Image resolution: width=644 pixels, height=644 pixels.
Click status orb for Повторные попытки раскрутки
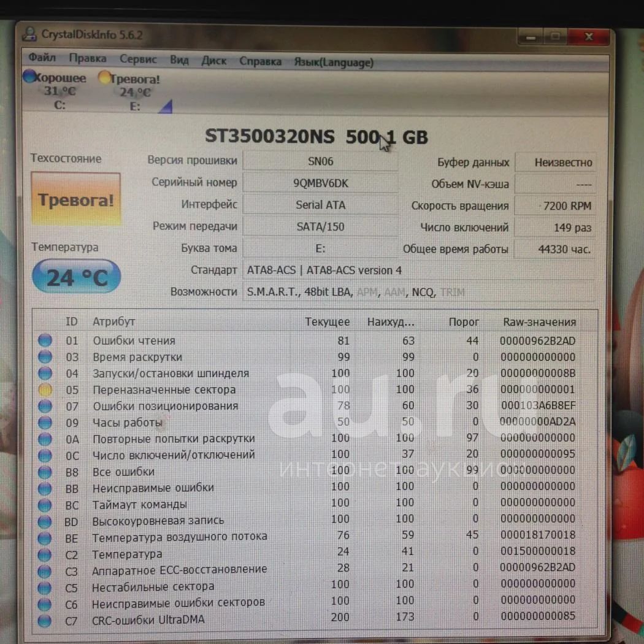click(x=45, y=440)
